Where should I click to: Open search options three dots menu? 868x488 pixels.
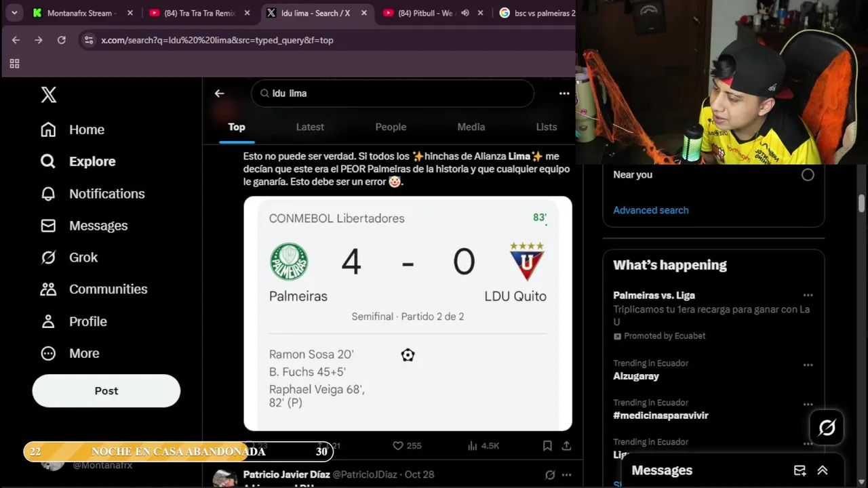coord(564,94)
